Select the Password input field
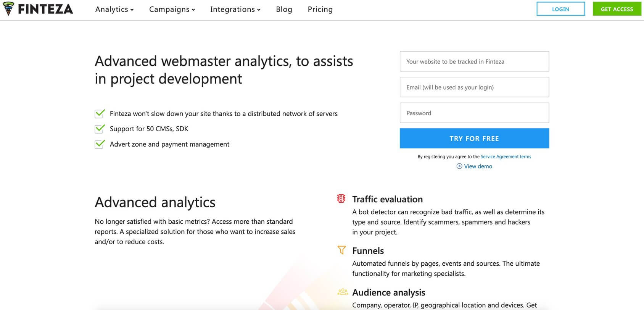The image size is (644, 310). tap(474, 113)
